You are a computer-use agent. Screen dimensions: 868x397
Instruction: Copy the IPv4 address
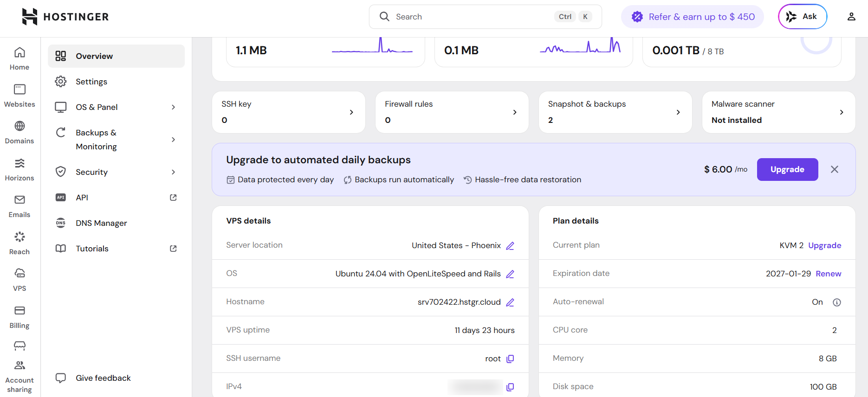510,387
